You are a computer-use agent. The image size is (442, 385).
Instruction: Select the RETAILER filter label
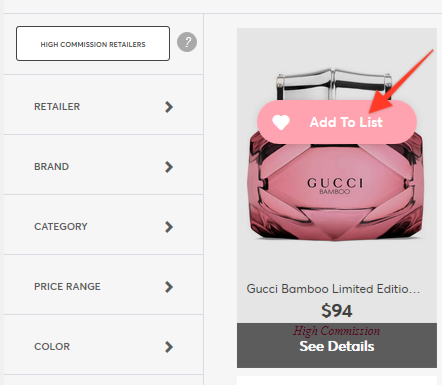[57, 107]
